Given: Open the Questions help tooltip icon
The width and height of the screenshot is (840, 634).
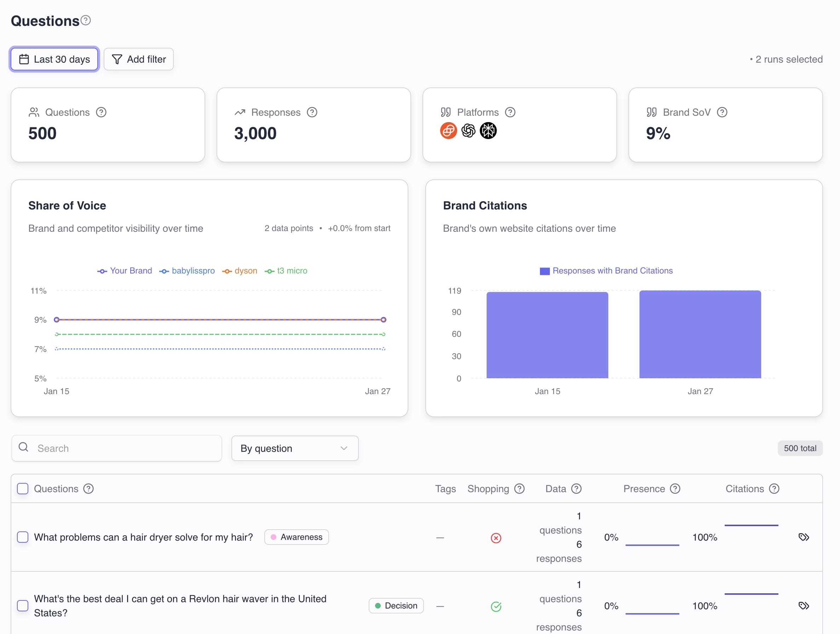Looking at the screenshot, I should point(86,21).
